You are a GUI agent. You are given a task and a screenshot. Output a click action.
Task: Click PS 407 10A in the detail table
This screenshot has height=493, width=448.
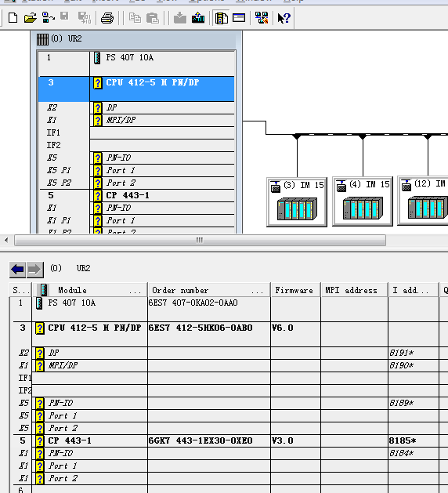(71, 303)
